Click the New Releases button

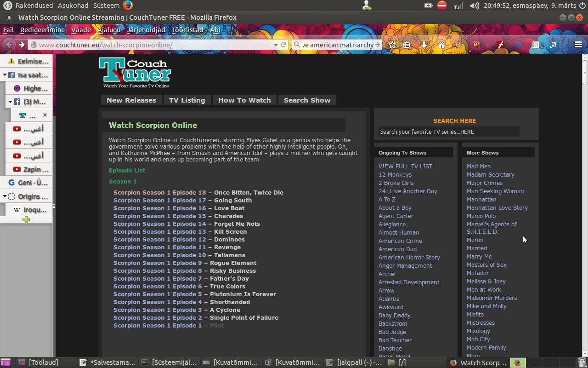tap(131, 100)
